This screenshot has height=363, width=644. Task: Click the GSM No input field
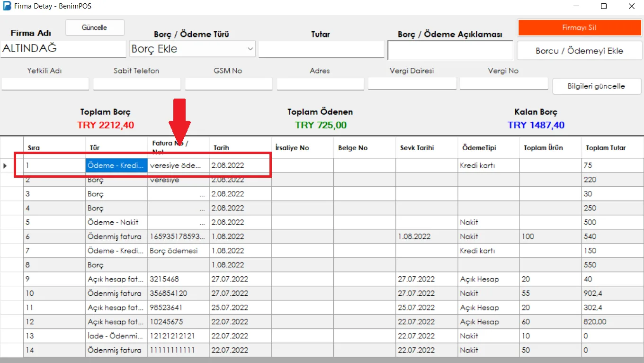click(228, 84)
